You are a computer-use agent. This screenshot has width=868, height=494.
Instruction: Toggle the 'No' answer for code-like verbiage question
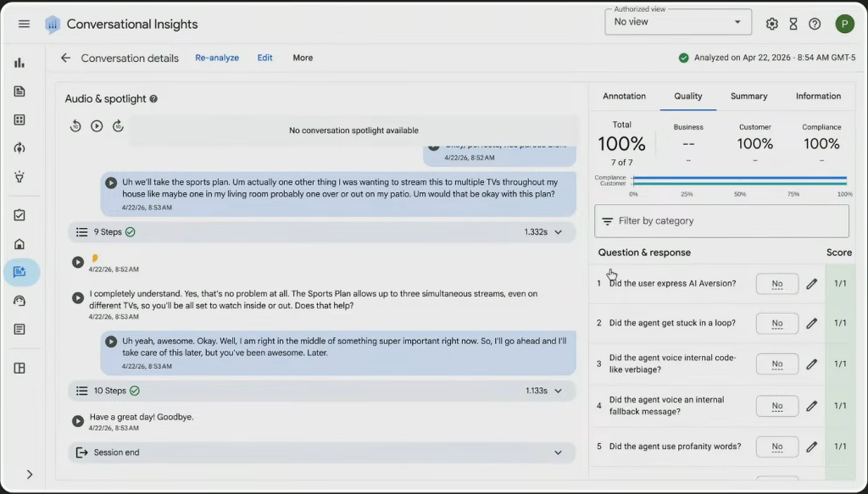[776, 364]
